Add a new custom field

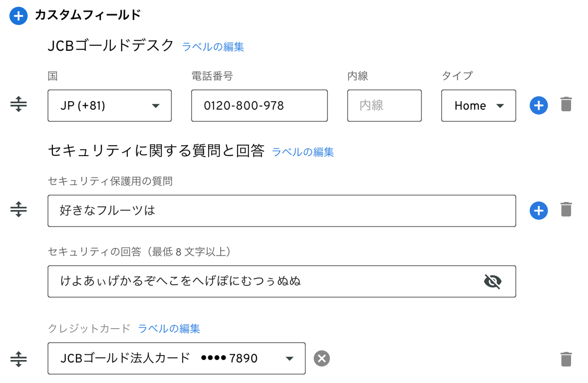[x=18, y=15]
